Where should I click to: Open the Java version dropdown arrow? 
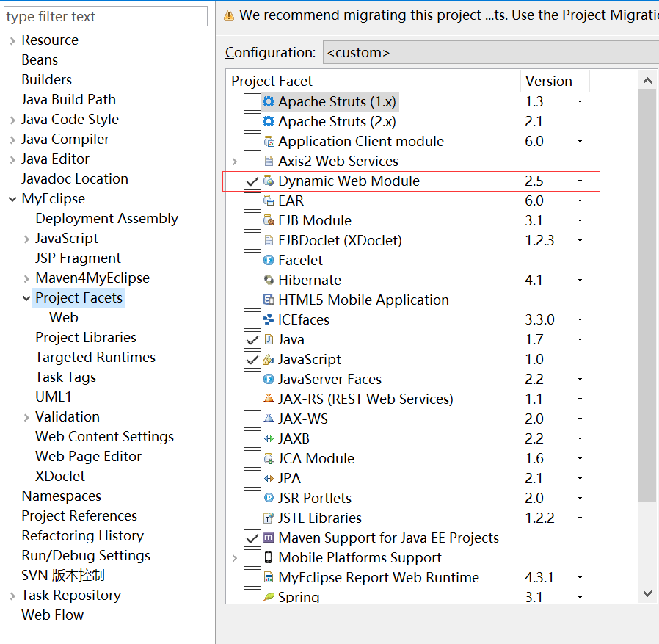(580, 340)
